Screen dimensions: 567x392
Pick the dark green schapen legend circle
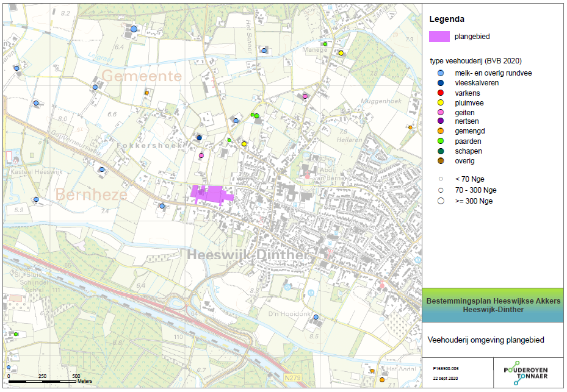[x=441, y=151]
